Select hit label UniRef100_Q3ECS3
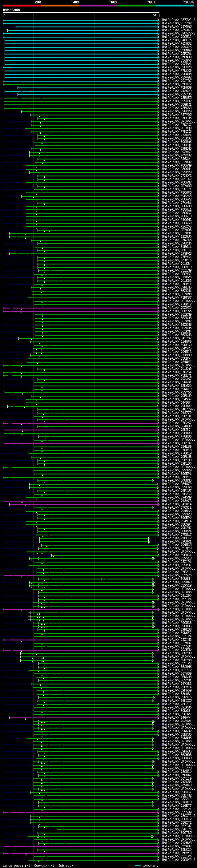The height and width of the screenshot is (868, 197). [x=177, y=108]
